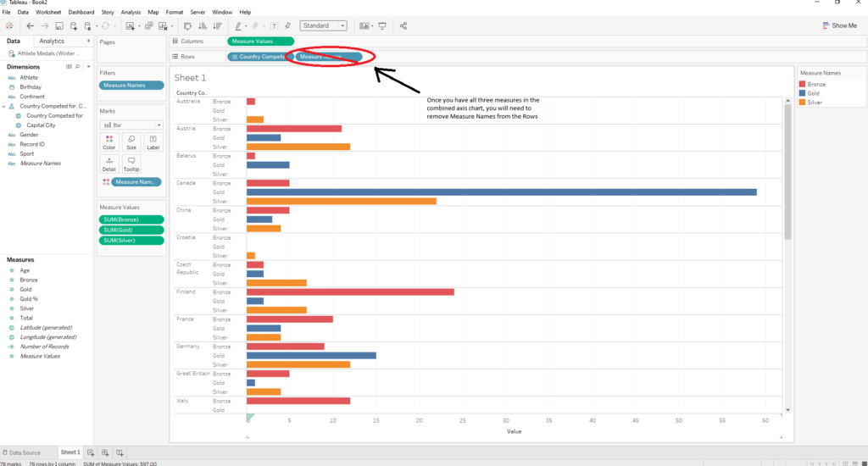Click the swap rows and columns icon

[x=187, y=26]
